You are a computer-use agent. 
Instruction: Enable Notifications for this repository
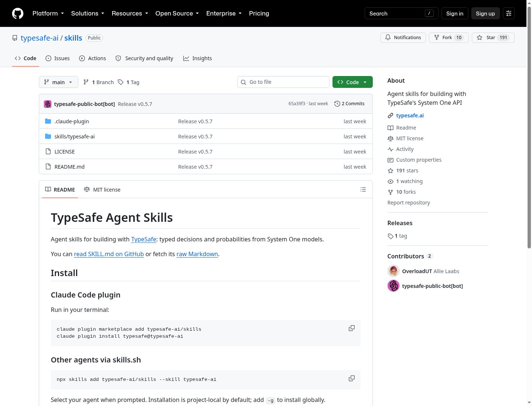(x=403, y=38)
